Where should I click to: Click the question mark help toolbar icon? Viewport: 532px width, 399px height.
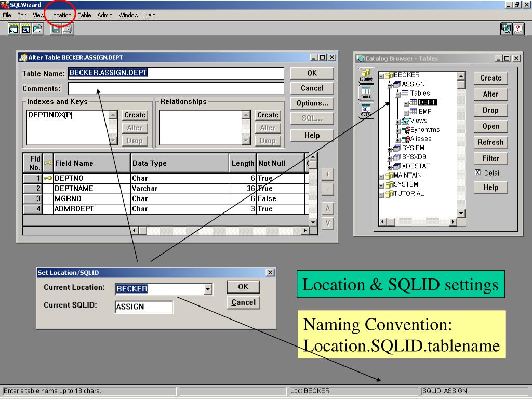click(x=518, y=29)
